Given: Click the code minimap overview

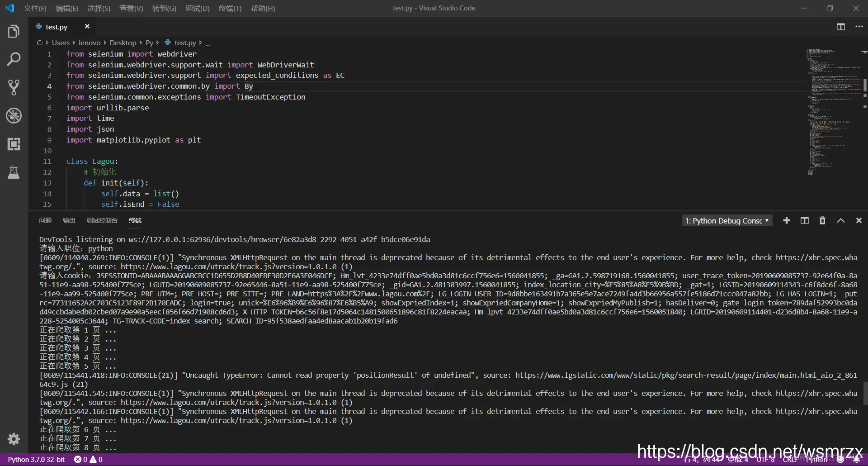Looking at the screenshot, I should (833, 112).
